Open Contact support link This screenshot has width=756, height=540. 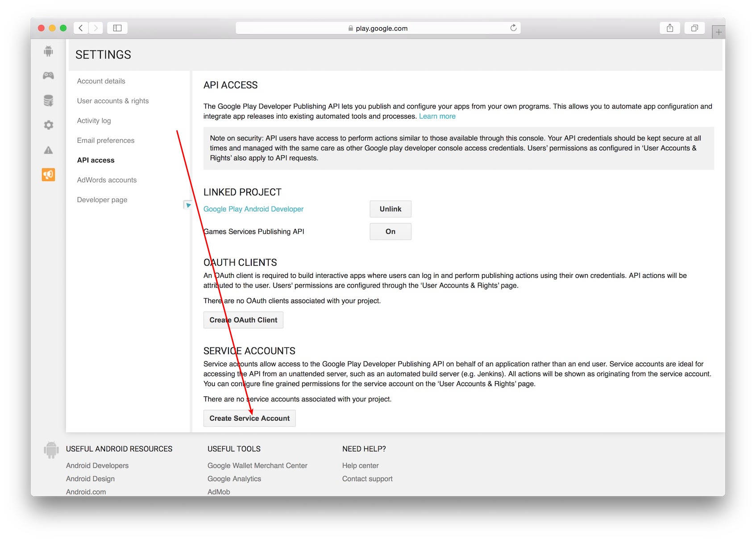(x=367, y=479)
